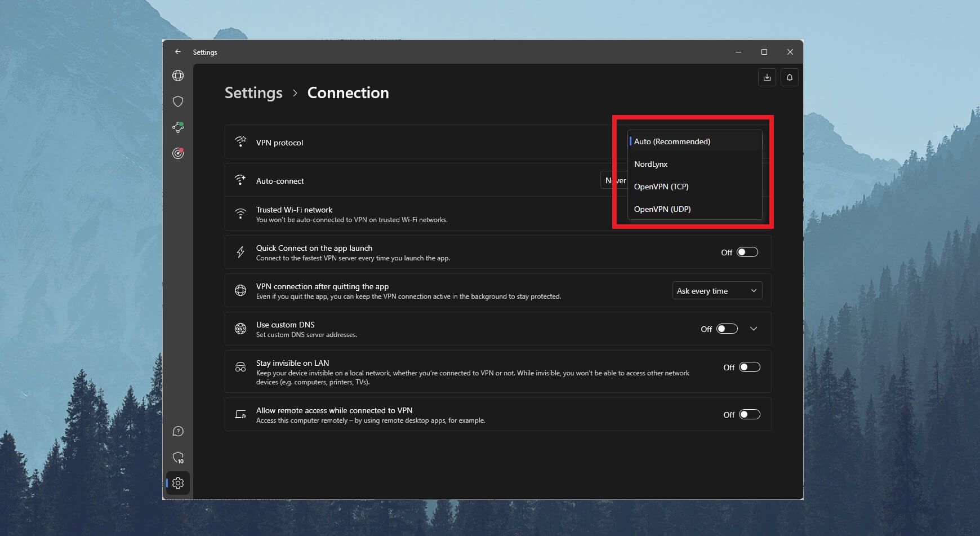The image size is (980, 536).
Task: Open notifications bell icon
Action: pyautogui.click(x=790, y=78)
